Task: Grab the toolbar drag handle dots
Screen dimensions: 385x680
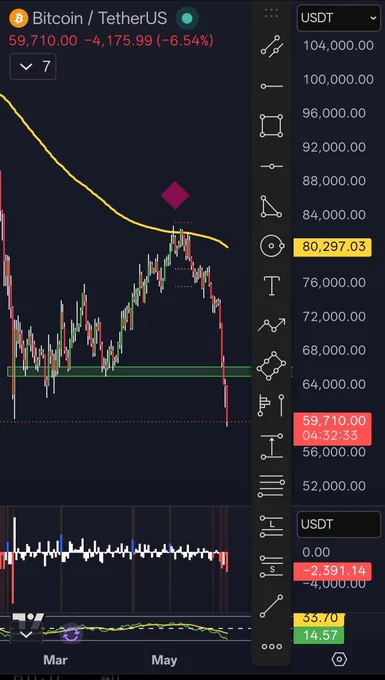Action: pos(271,13)
